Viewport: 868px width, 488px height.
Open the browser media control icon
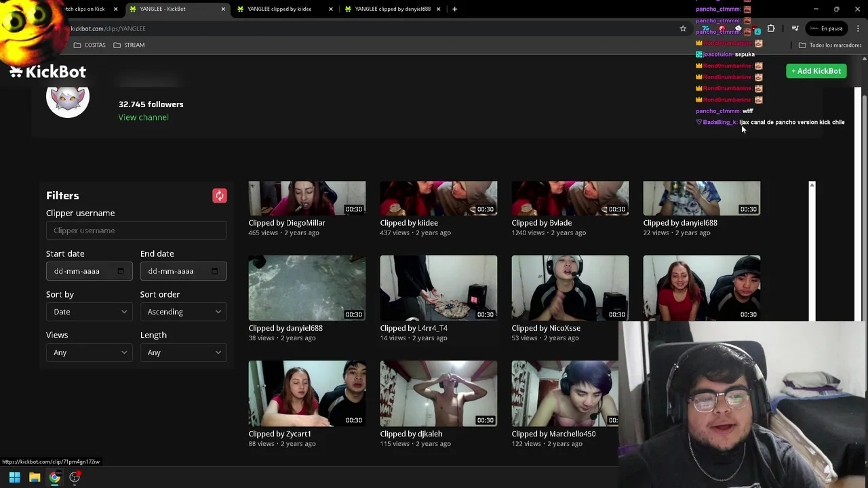coord(795,28)
